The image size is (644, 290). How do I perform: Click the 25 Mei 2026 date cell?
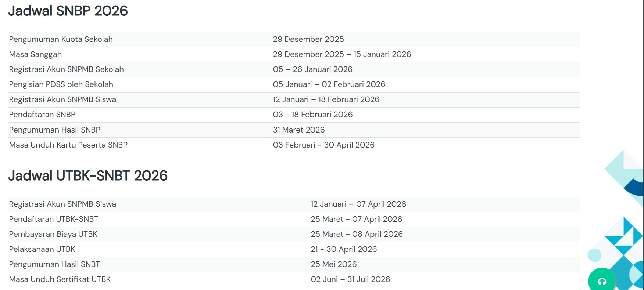[334, 264]
